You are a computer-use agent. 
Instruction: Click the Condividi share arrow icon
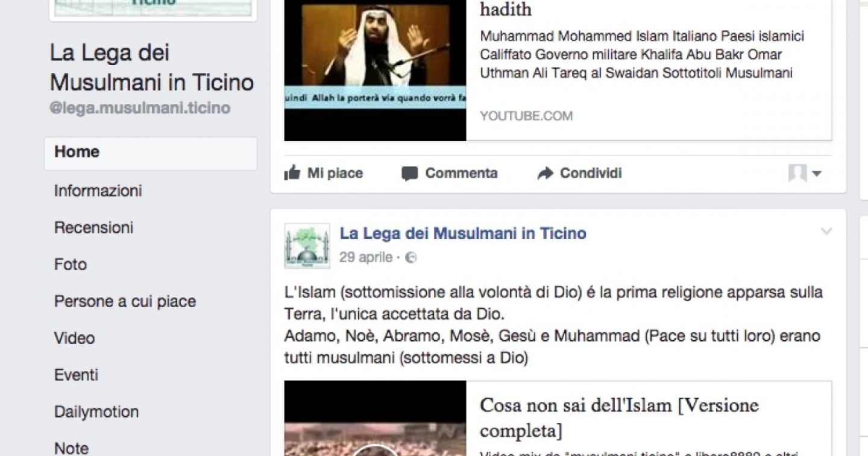546,174
